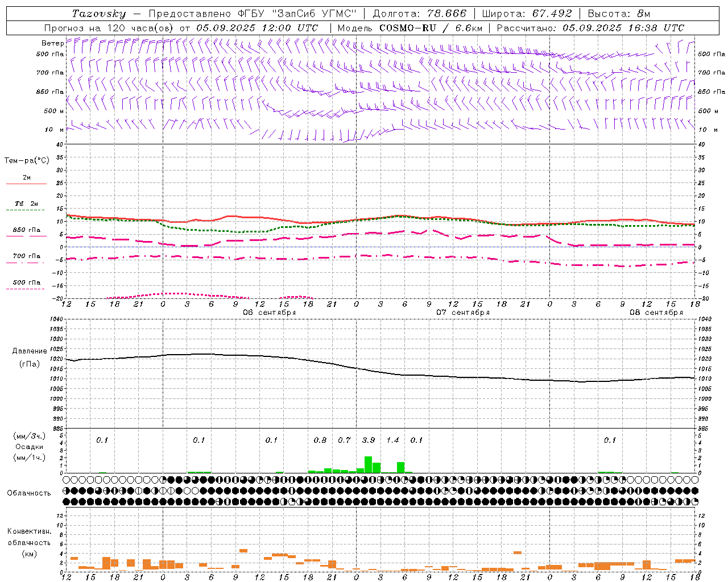
Task: Click the "Ветер" wind panel label
Action: coord(53,43)
